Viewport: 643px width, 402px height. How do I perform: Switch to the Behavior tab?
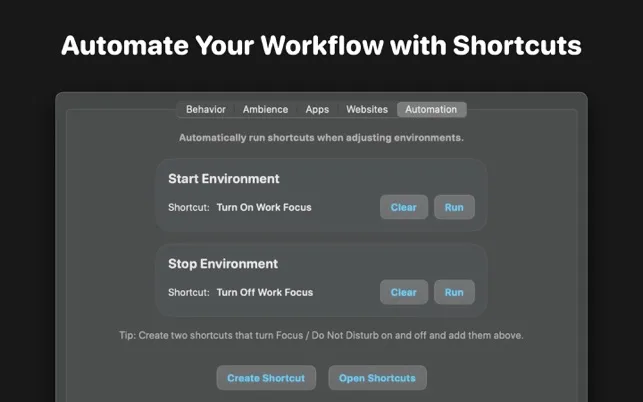click(206, 110)
